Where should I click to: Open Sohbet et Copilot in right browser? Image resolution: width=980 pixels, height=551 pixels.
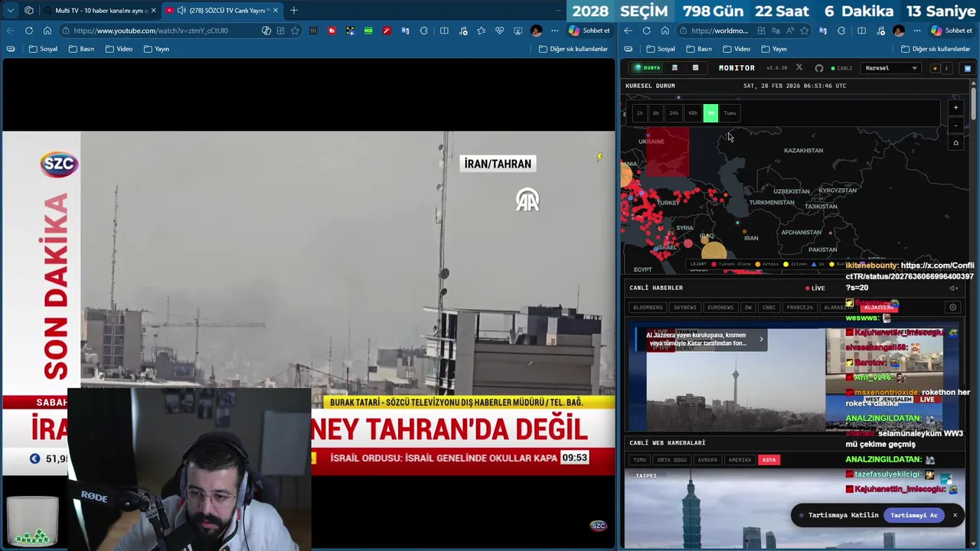(x=951, y=31)
